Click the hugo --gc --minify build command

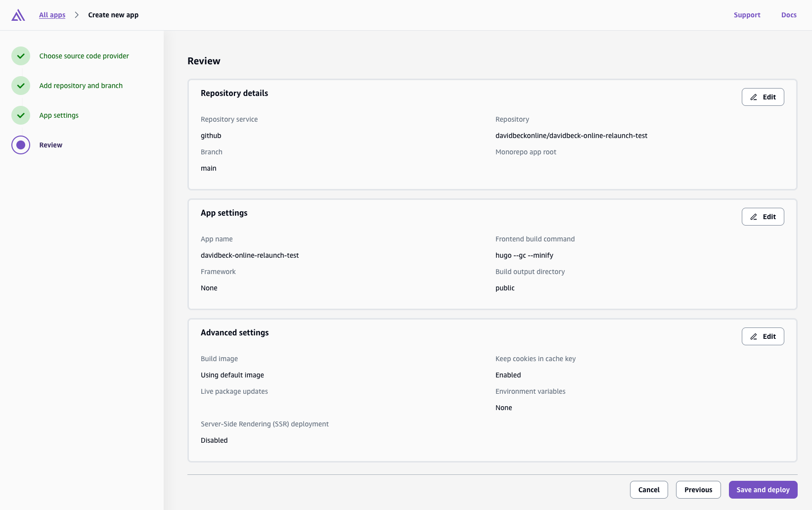[524, 255]
